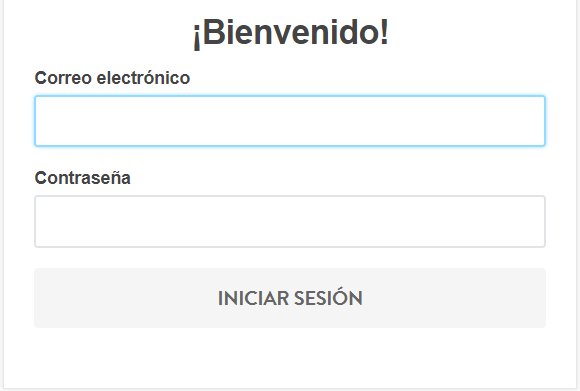The width and height of the screenshot is (580, 391).
Task: Choose the text label above the email field
Action: (112, 78)
